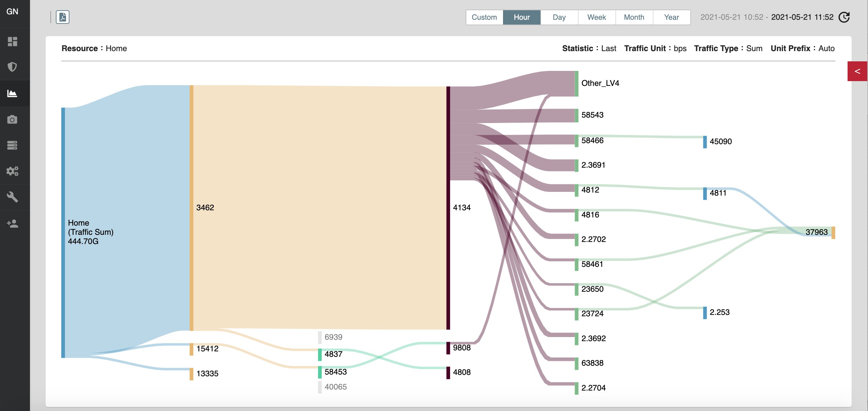Click the GN logo button

12,12
